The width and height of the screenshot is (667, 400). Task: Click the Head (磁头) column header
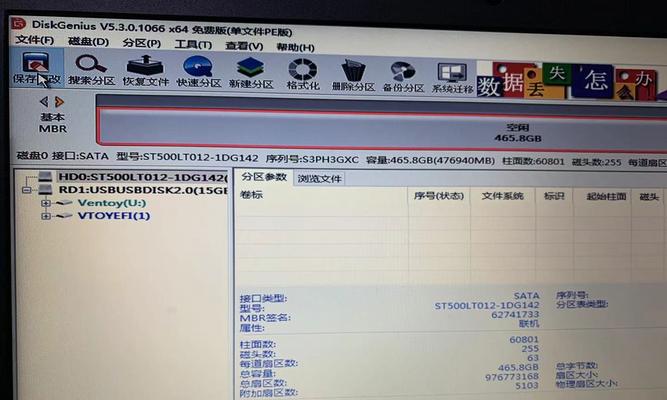coord(649,197)
